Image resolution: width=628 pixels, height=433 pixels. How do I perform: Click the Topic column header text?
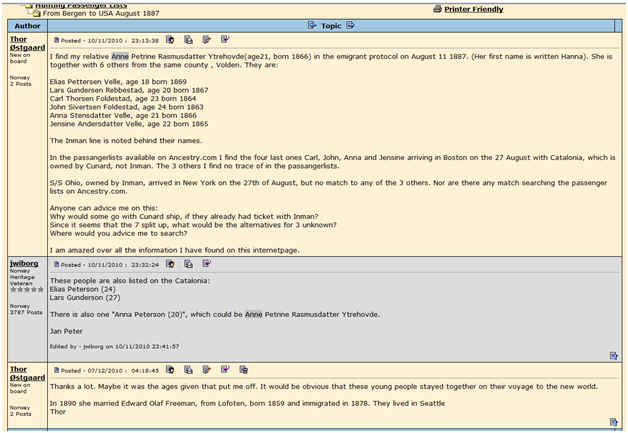pyautogui.click(x=331, y=26)
